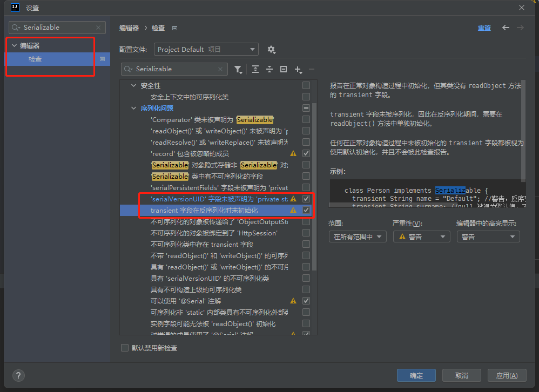Toggle the 'transient 字段在反序列化时未初始化' checkbox
The height and width of the screenshot is (392, 539).
click(x=306, y=210)
